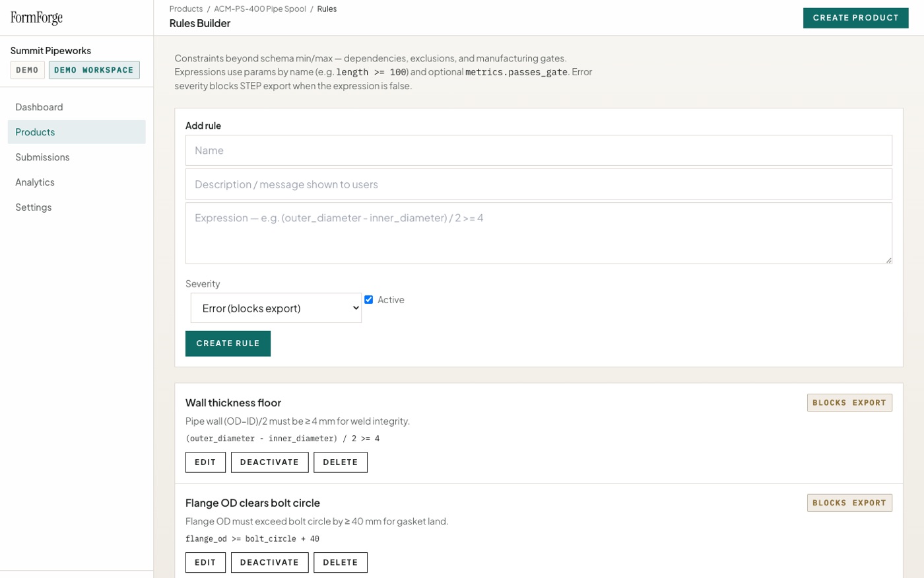Click the Demo Workspace badge
Viewport: 924px width, 578px height.
(94, 70)
